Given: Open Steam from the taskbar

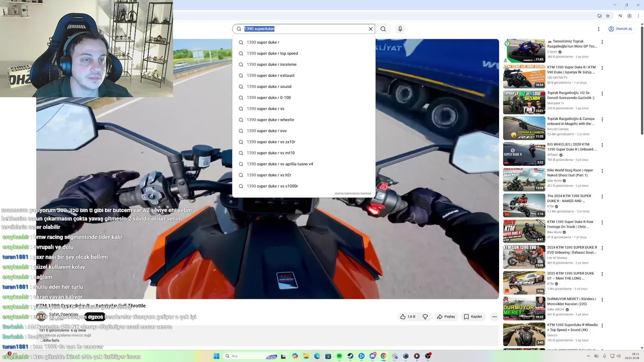Looking at the screenshot, I should coord(350,356).
